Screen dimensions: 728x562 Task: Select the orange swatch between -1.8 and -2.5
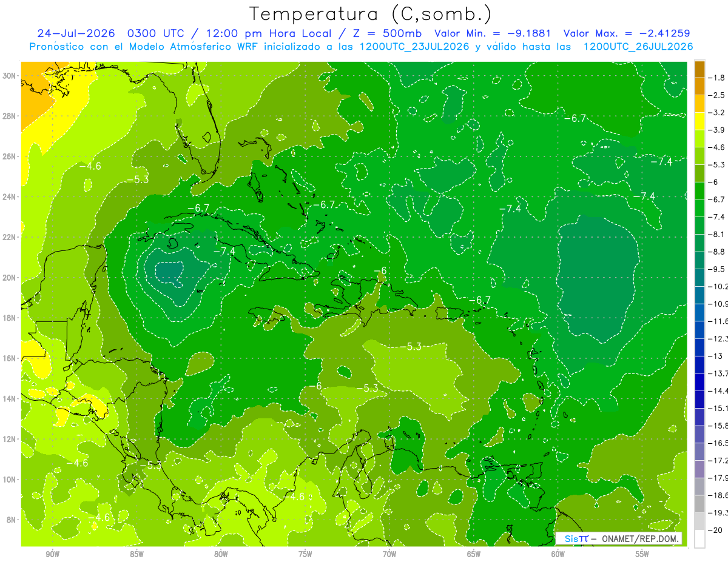[699, 86]
